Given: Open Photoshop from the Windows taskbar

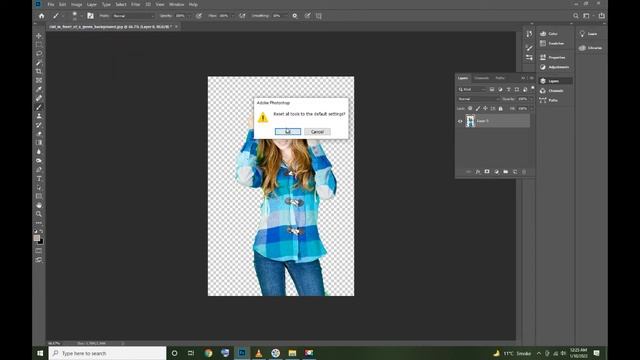Looking at the screenshot, I should (x=242, y=353).
